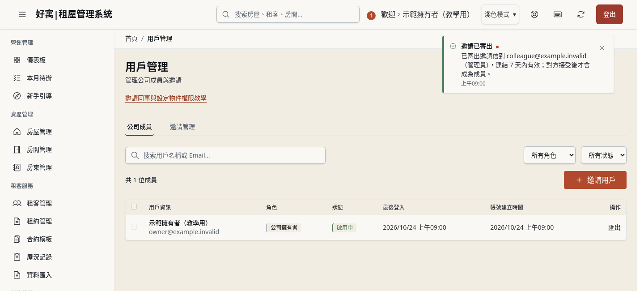Click the 新手引導 compass icon
This screenshot has width=644, height=291.
pyautogui.click(x=17, y=96)
